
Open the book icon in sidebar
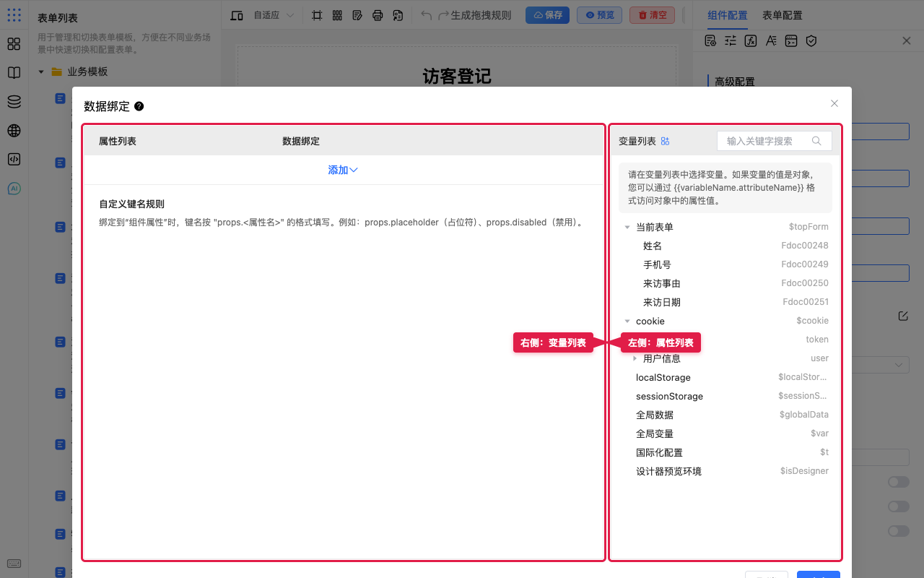point(14,73)
